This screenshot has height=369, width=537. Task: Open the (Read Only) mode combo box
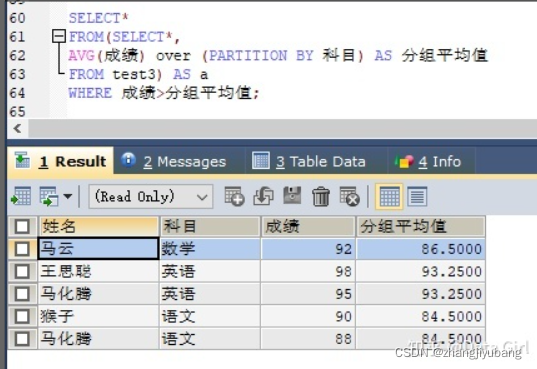pyautogui.click(x=151, y=197)
